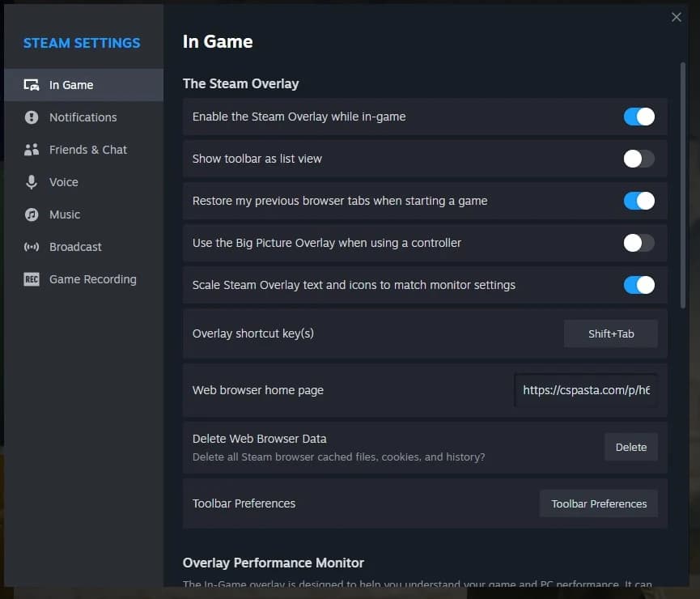Click the "Overlay shortcut key(s)" label

tap(253, 333)
